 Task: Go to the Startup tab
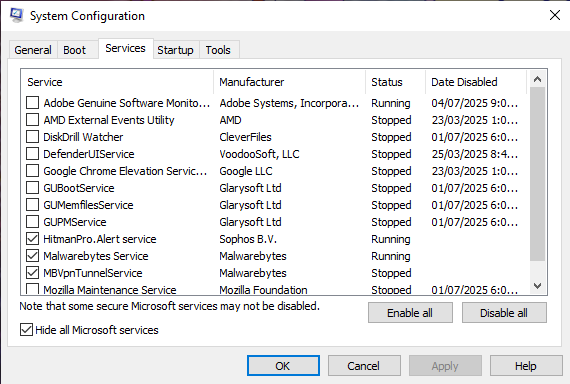click(175, 50)
